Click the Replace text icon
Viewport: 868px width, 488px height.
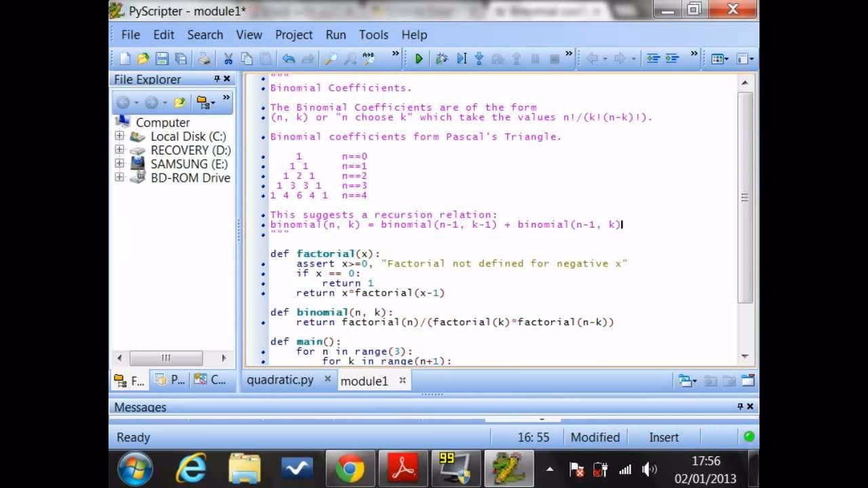coord(369,59)
